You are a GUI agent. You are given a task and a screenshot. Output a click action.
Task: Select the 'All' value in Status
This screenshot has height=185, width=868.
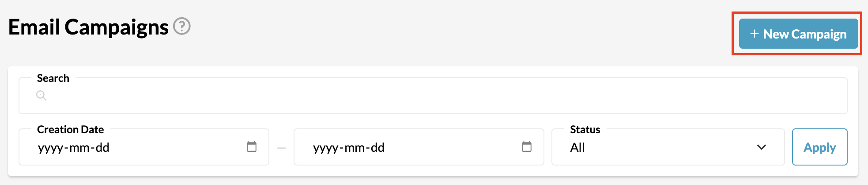[x=577, y=147]
